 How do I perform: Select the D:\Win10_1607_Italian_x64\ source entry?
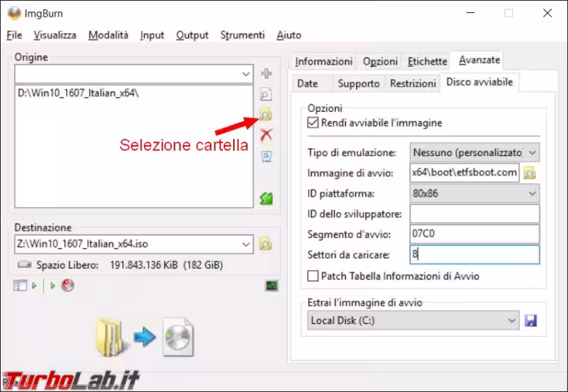(78, 93)
